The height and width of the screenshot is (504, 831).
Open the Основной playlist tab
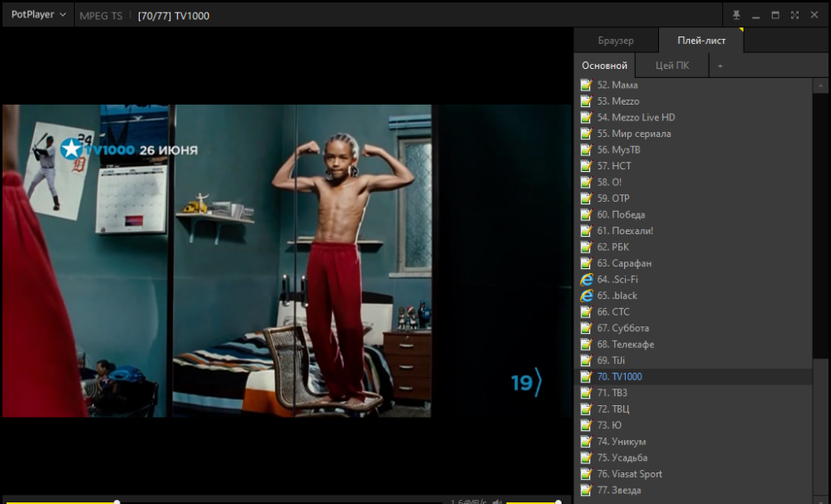pos(605,65)
